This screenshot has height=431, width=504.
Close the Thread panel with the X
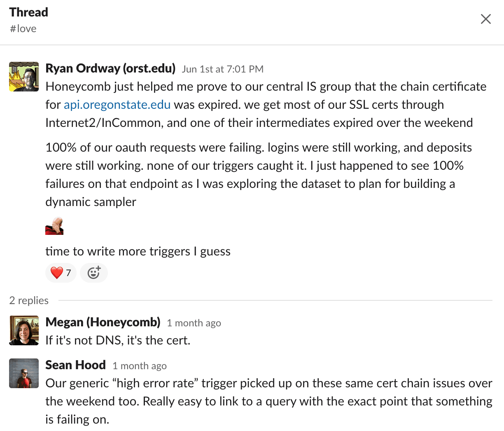click(x=485, y=19)
